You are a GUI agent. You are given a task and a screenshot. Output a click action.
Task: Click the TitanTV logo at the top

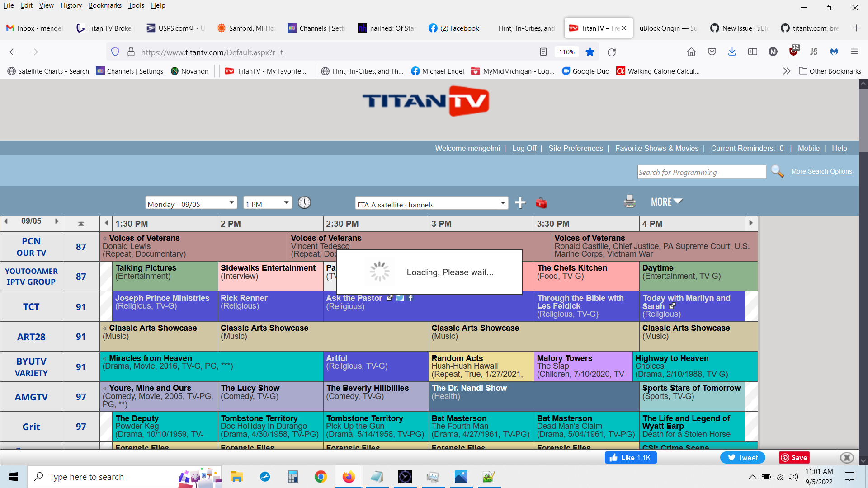click(x=425, y=101)
